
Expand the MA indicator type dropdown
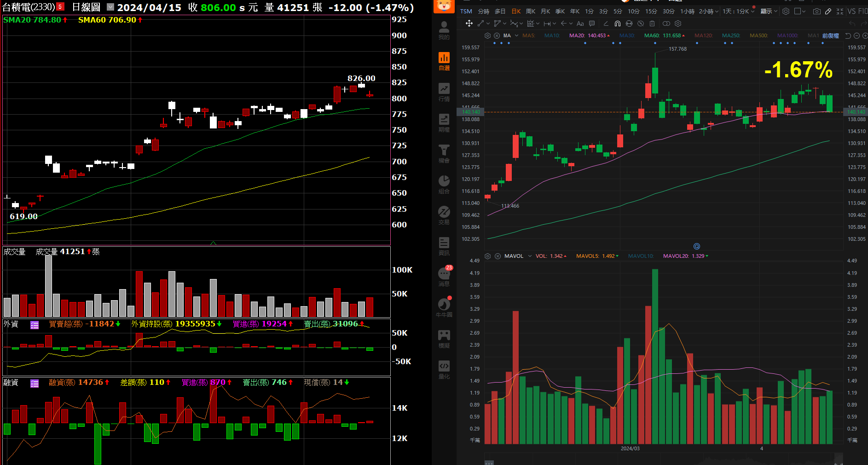pyautogui.click(x=516, y=35)
